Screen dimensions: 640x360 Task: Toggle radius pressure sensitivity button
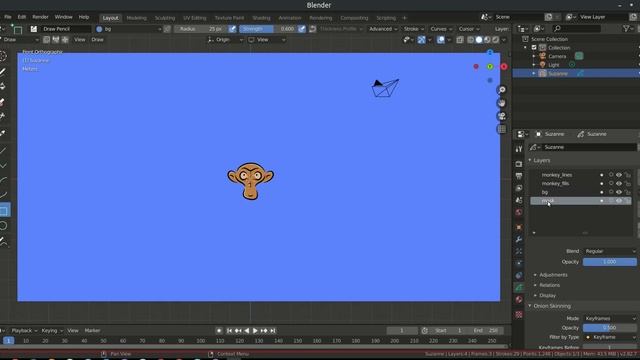point(232,29)
